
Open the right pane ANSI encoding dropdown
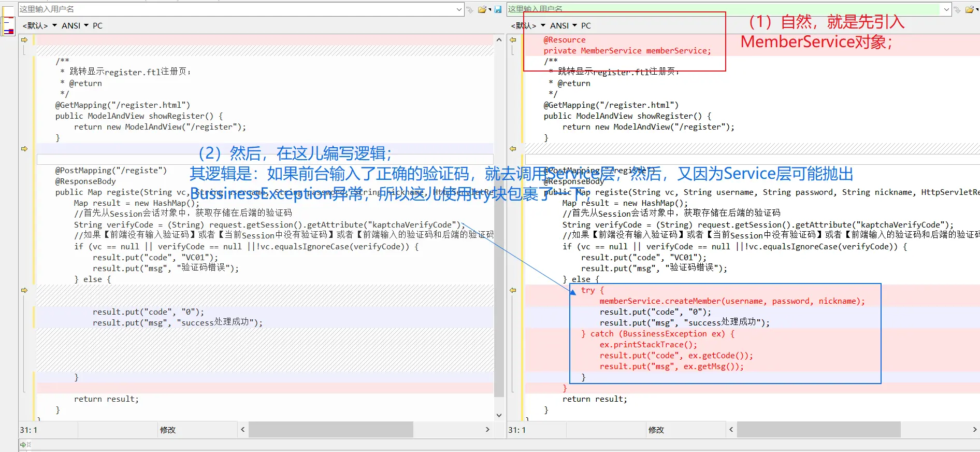[x=564, y=25]
